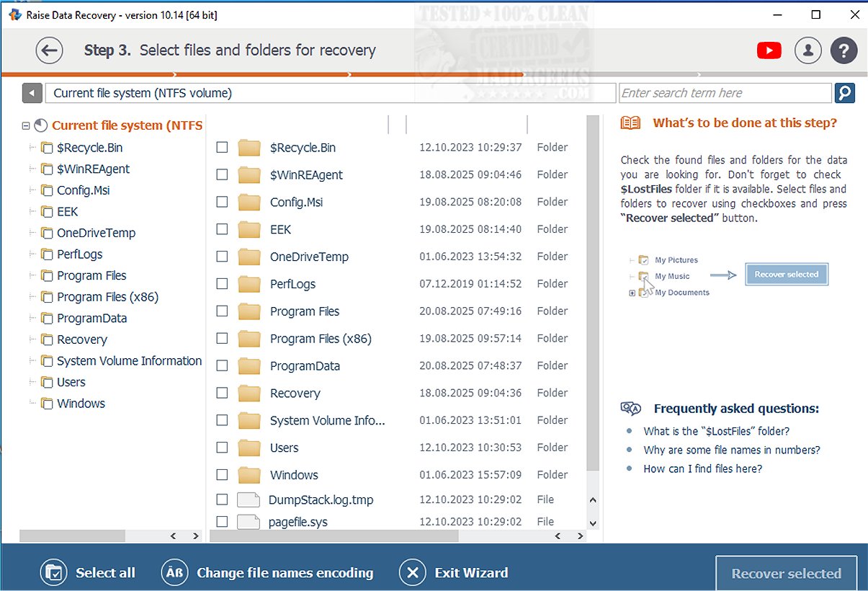Click the Exit Wizard X icon

(412, 573)
